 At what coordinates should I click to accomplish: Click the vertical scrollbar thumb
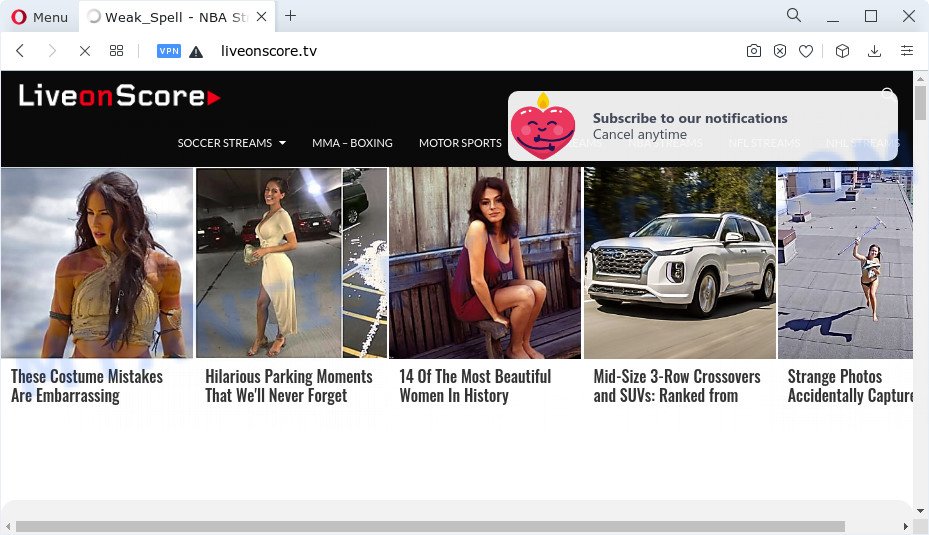920,102
